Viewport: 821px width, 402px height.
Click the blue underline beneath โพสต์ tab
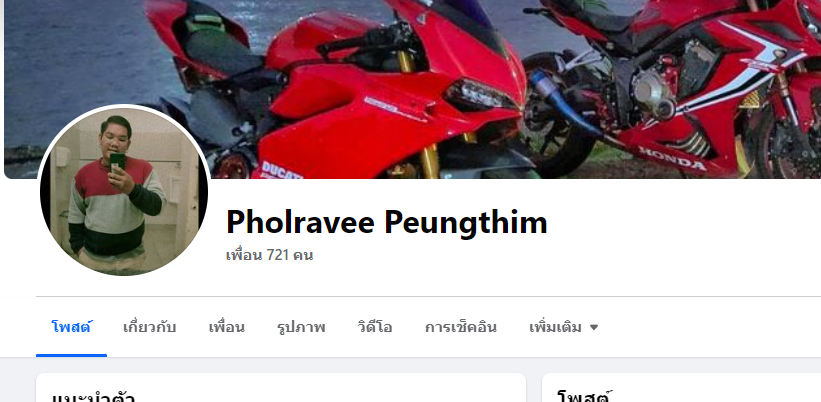(x=71, y=355)
